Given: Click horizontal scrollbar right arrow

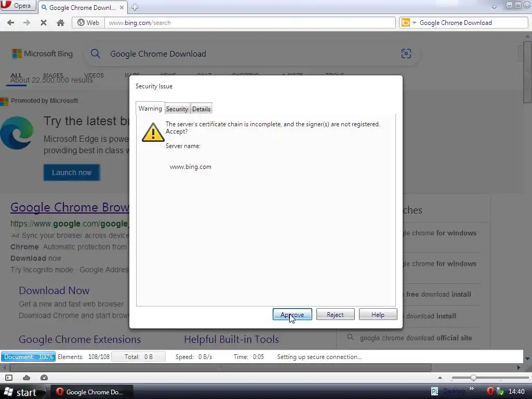Looking at the screenshot, I should (x=518, y=367).
